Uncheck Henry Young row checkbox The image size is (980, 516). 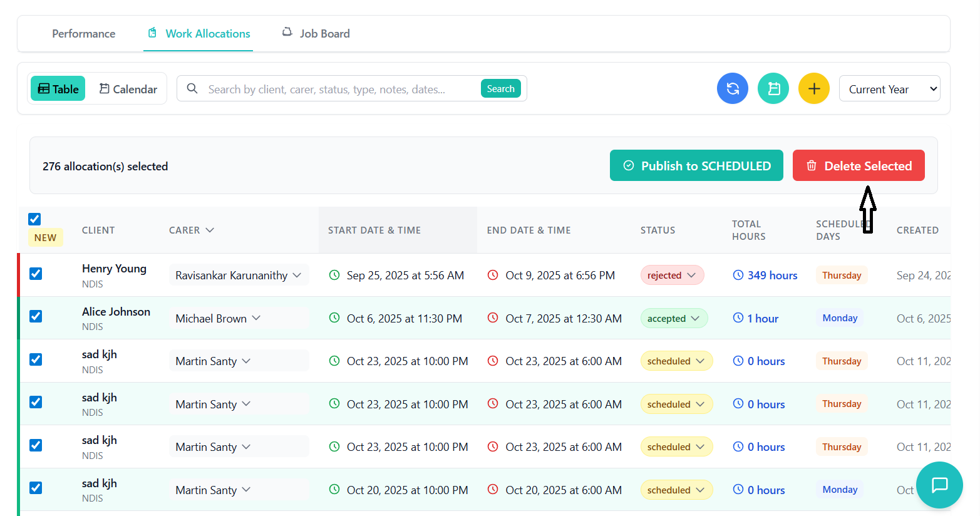(36, 274)
